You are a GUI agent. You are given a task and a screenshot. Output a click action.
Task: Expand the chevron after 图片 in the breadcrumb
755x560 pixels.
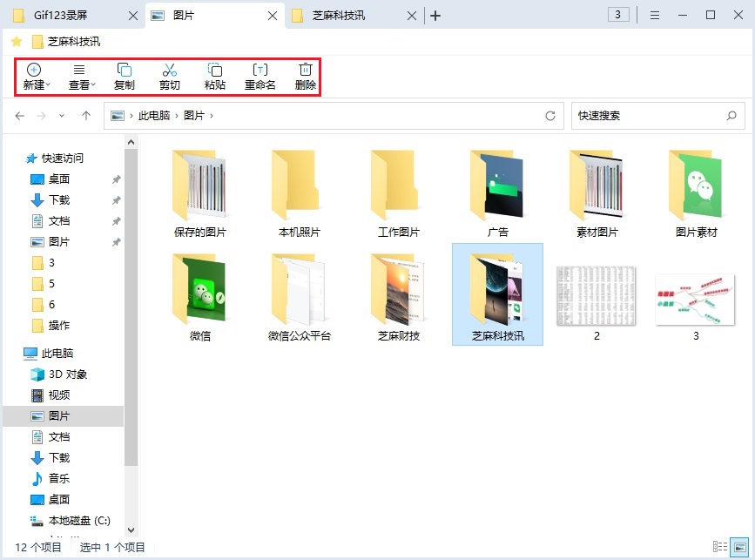coord(212,116)
